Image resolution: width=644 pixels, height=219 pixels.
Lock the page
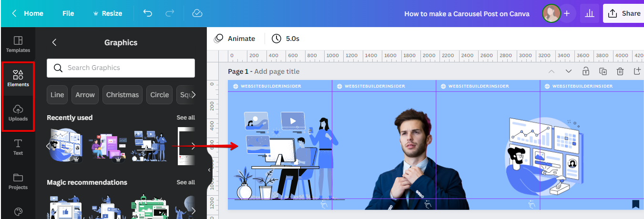tap(586, 71)
